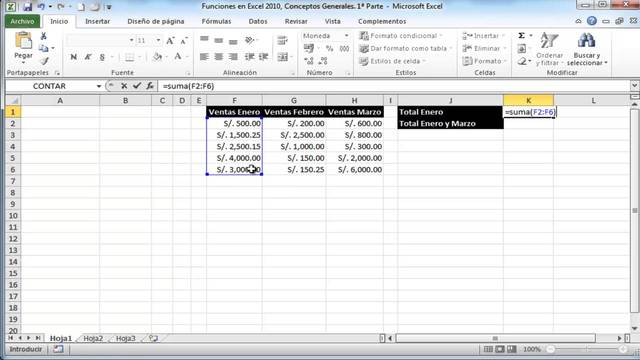This screenshot has height=360, width=640.
Task: Click the Autosuma sigma icon
Action: coord(522,36)
